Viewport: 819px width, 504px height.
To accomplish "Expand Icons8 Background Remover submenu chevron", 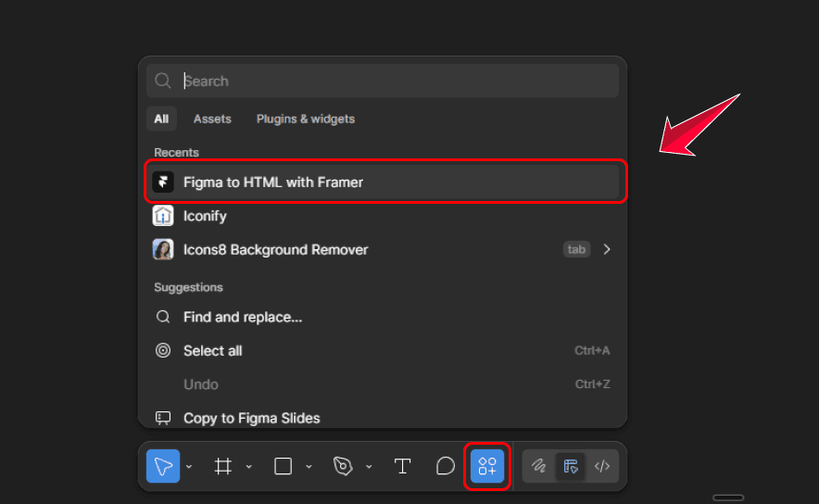I will (x=607, y=249).
